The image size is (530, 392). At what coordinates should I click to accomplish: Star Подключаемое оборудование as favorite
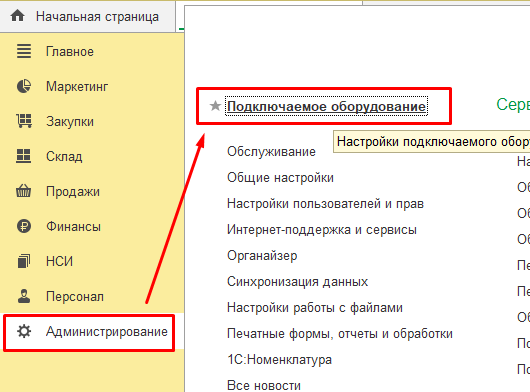point(215,106)
